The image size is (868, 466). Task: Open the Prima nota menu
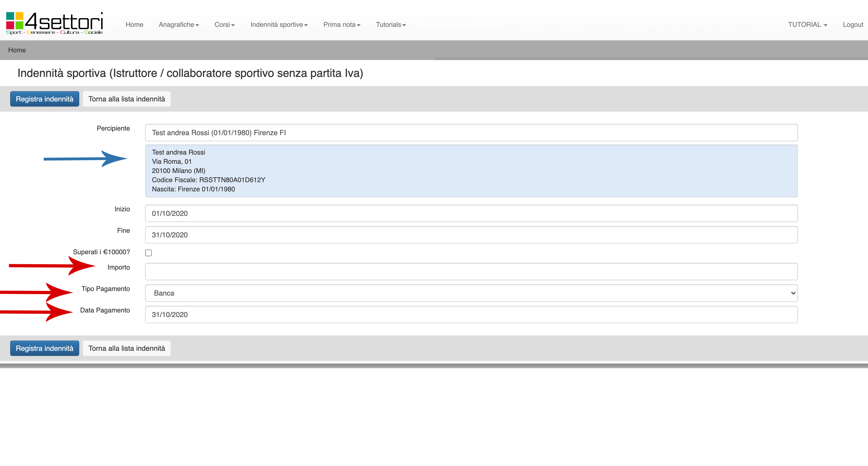pos(342,25)
